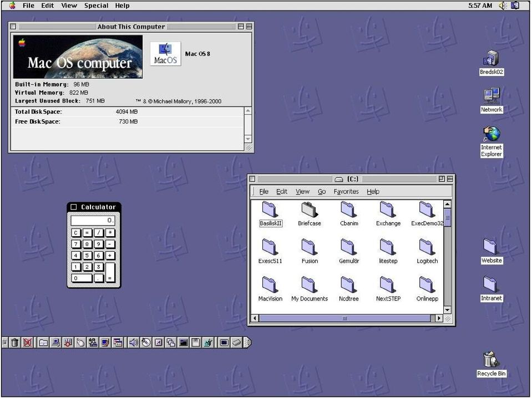Click the MacOS logo in About This Computer
Image resolution: width=532 pixels, height=398 pixels.
pos(165,54)
